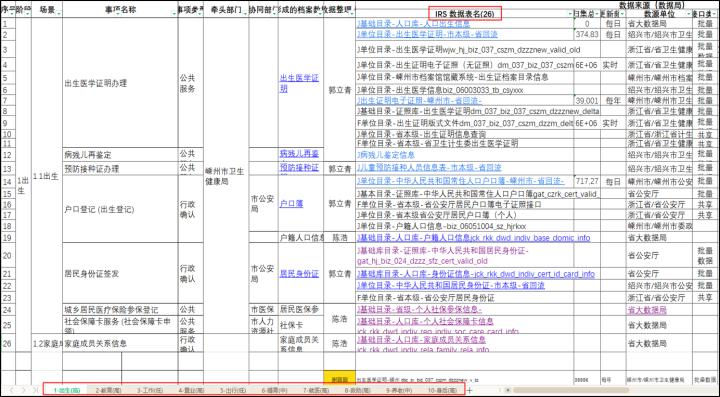Viewport: 720px width, 397px height.
Task: Switch to the 2-教育 sheet tab
Action: 108,391
